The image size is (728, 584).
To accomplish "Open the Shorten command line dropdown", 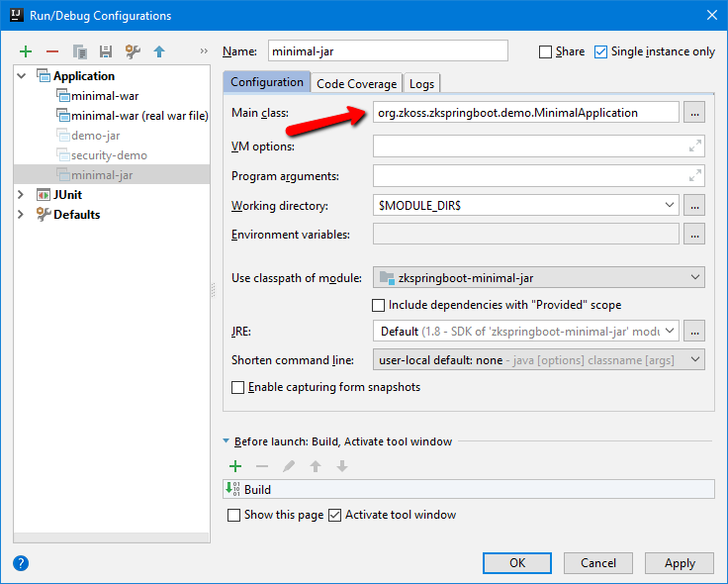I will tap(538, 360).
